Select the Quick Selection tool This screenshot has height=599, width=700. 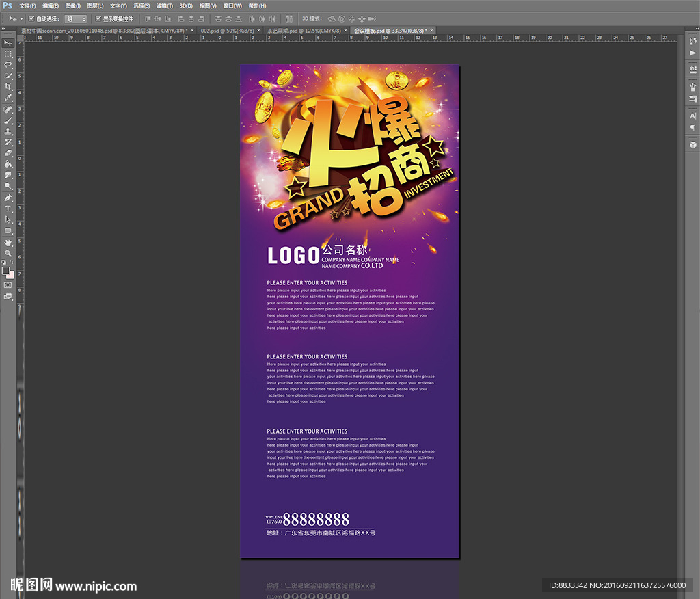click(8, 76)
